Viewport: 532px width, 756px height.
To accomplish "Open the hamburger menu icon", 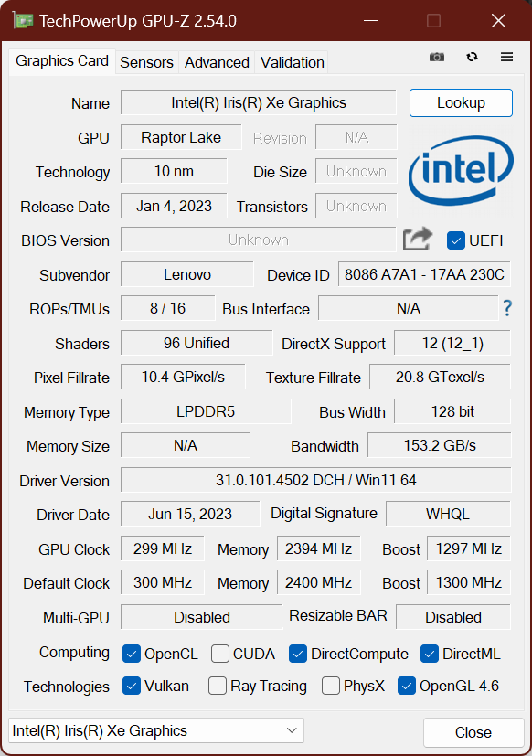I will 506,57.
